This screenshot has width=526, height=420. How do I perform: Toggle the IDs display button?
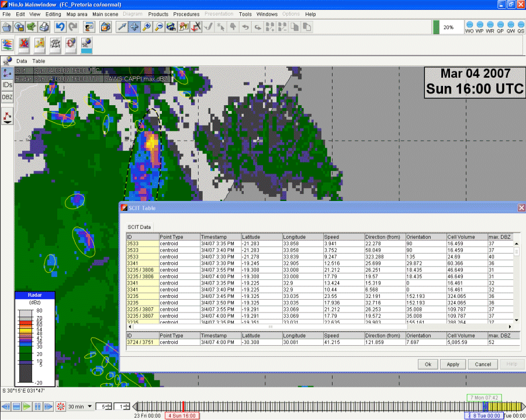pyautogui.click(x=7, y=85)
